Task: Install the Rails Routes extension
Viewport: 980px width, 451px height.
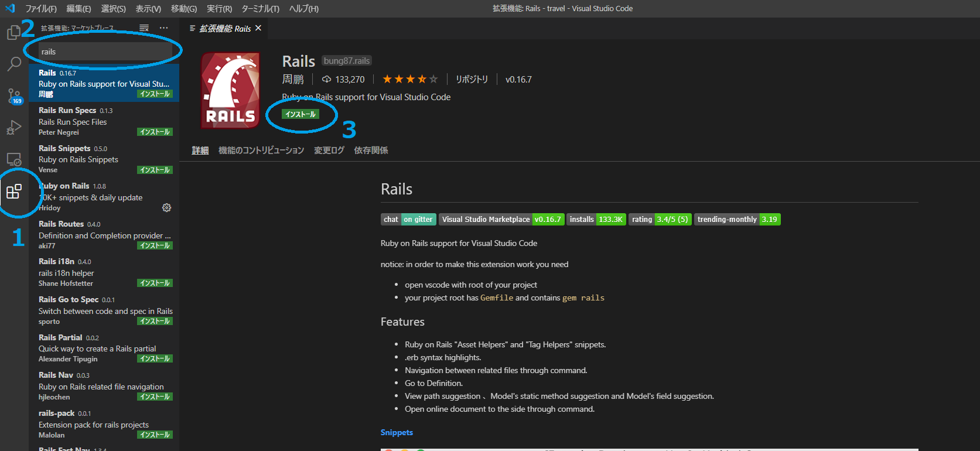Action: click(x=155, y=245)
